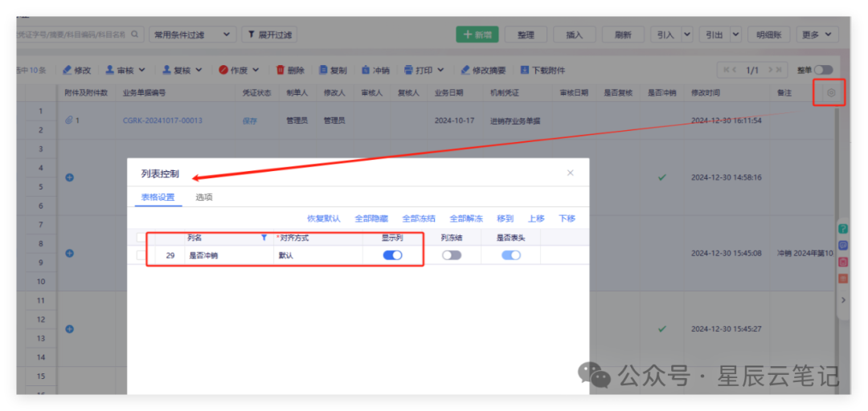Open the blue chat sidebar icon
The width and height of the screenshot is (868, 411).
pyautogui.click(x=843, y=245)
